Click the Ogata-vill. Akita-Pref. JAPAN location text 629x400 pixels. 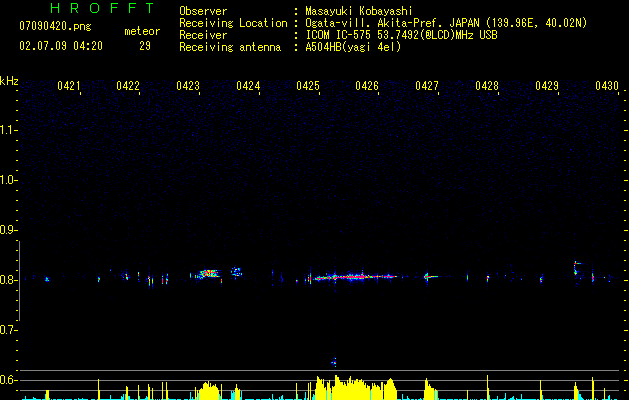(x=446, y=23)
